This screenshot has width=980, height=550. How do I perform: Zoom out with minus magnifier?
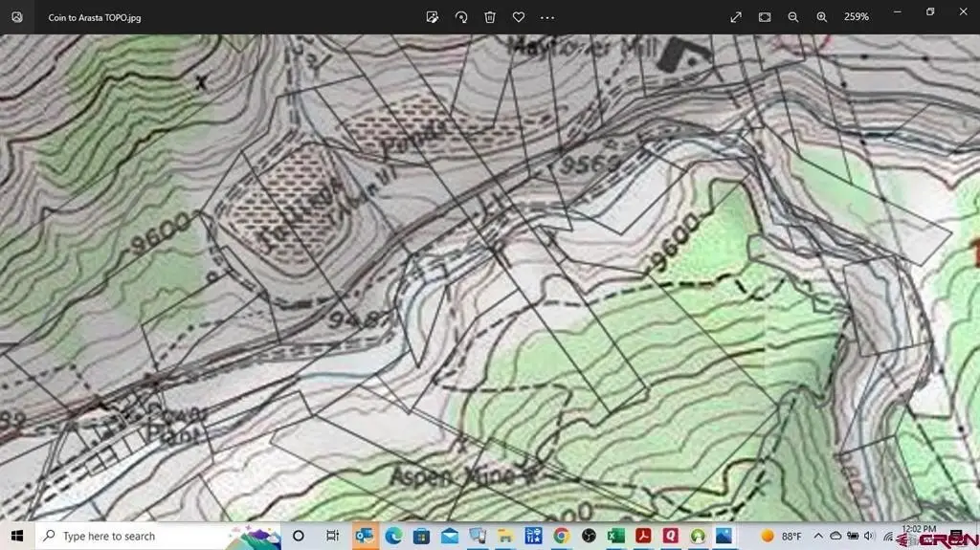click(x=793, y=17)
